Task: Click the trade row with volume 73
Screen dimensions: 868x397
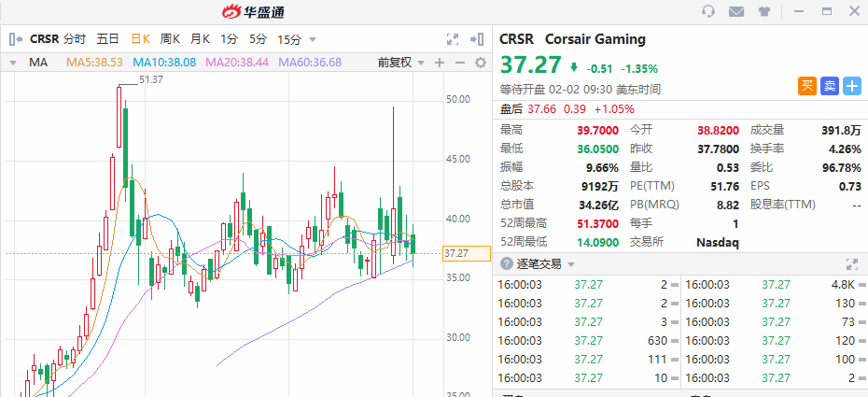Action: point(776,321)
